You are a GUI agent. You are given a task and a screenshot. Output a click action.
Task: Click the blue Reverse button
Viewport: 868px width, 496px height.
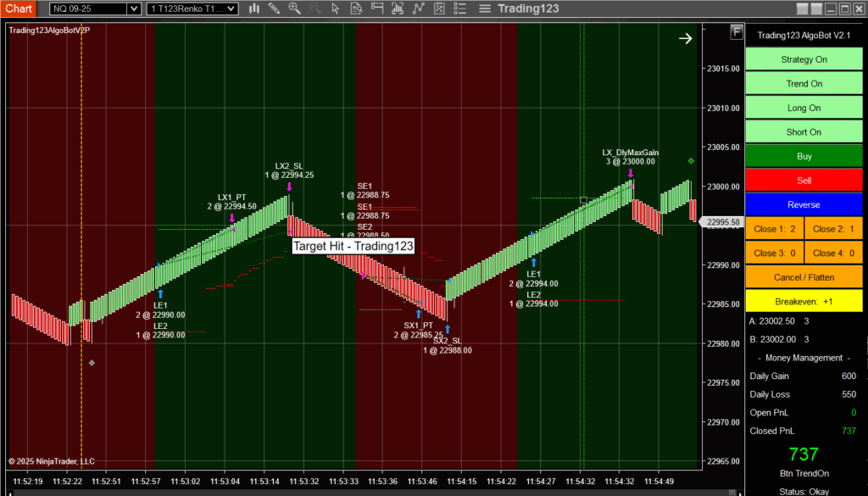coord(804,204)
